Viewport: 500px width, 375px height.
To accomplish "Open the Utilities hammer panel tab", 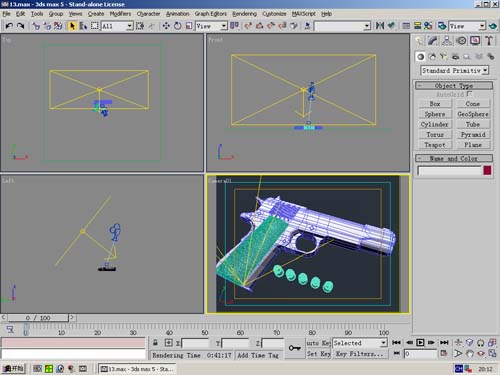I will [489, 41].
